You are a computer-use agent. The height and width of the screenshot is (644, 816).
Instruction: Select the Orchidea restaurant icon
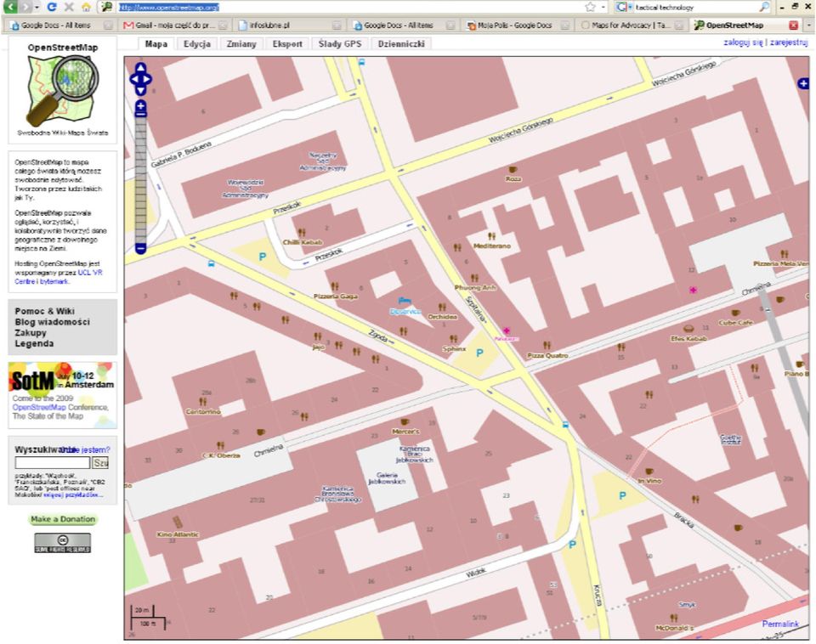[x=442, y=307]
